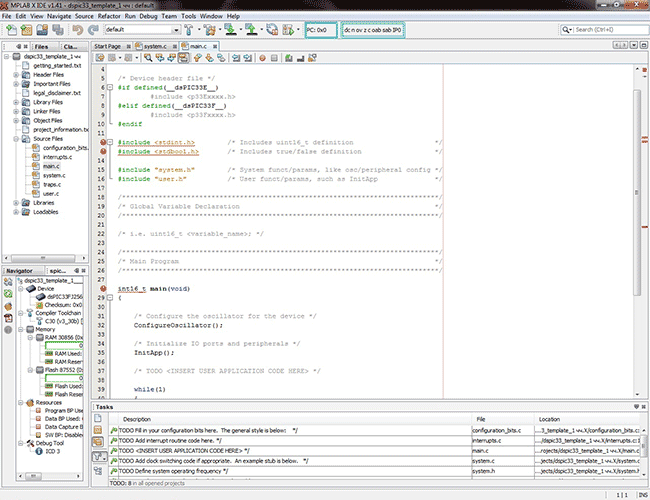Expand the Libraries node

(x=16, y=203)
